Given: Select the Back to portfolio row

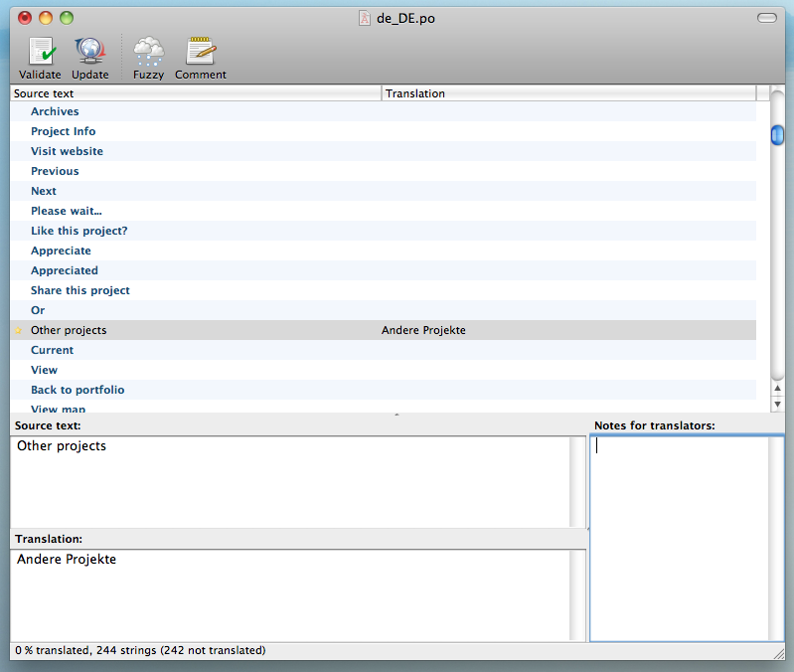Looking at the screenshot, I should [x=78, y=390].
